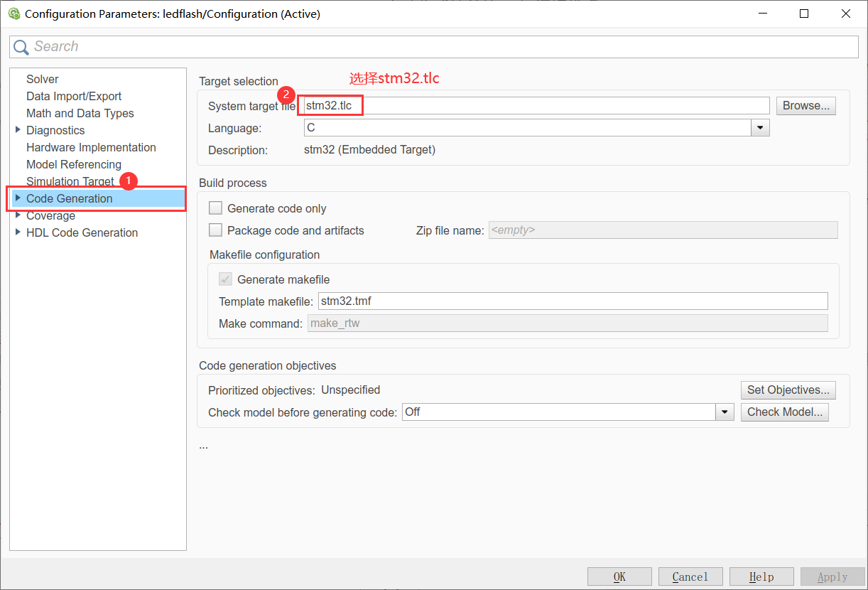868x590 pixels.
Task: Open Help for configuration parameters
Action: [761, 576]
